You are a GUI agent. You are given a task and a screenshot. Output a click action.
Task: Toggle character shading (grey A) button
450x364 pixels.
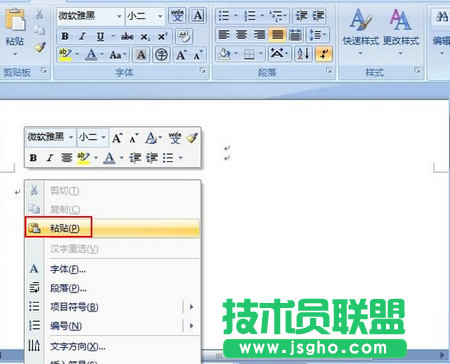coord(141,55)
